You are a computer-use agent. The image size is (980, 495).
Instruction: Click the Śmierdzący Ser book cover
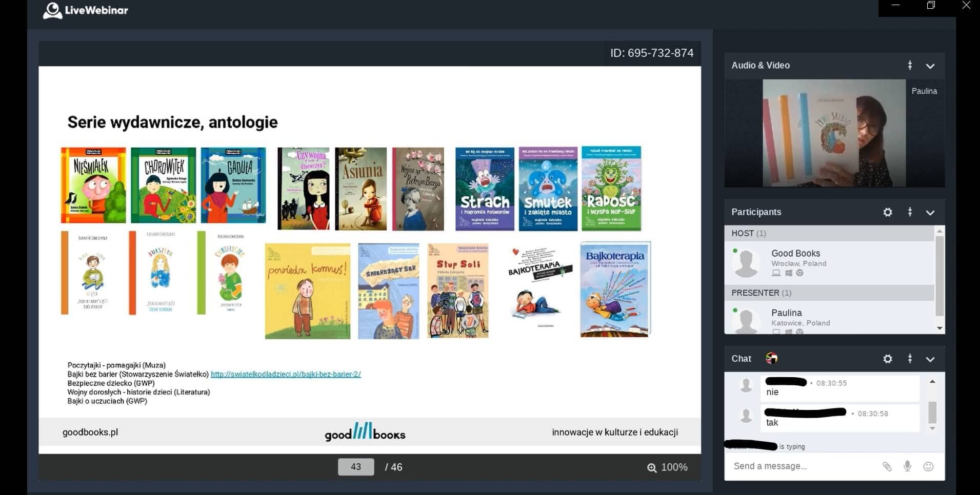(x=389, y=291)
